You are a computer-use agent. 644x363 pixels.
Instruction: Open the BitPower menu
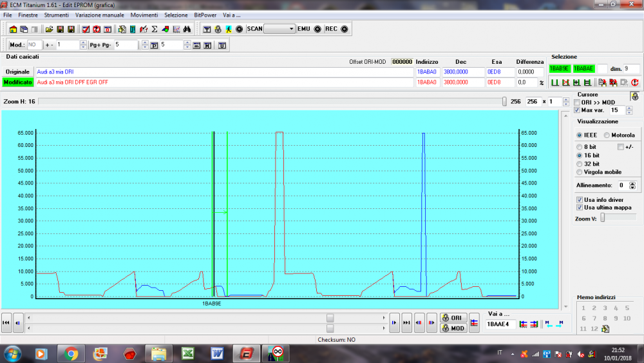click(205, 14)
